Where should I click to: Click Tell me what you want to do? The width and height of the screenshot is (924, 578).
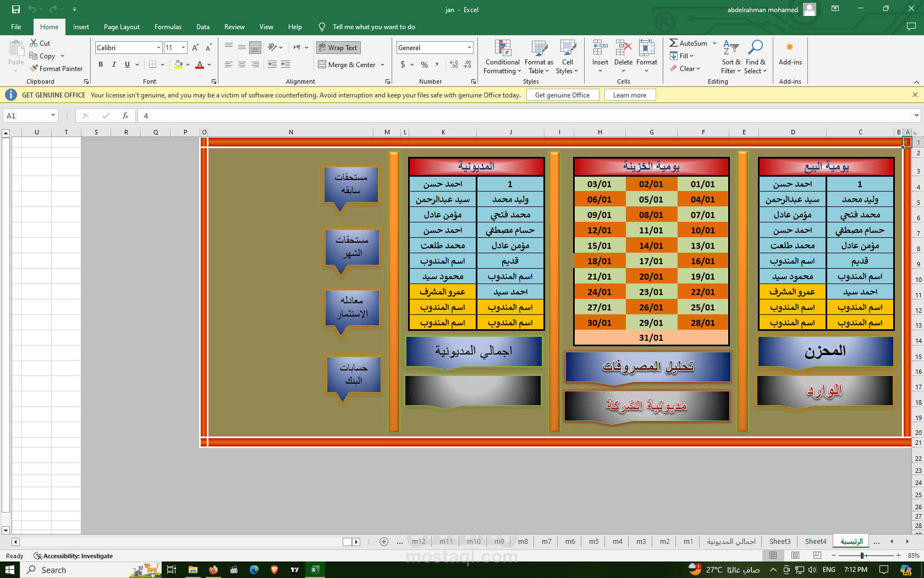pyautogui.click(x=373, y=27)
